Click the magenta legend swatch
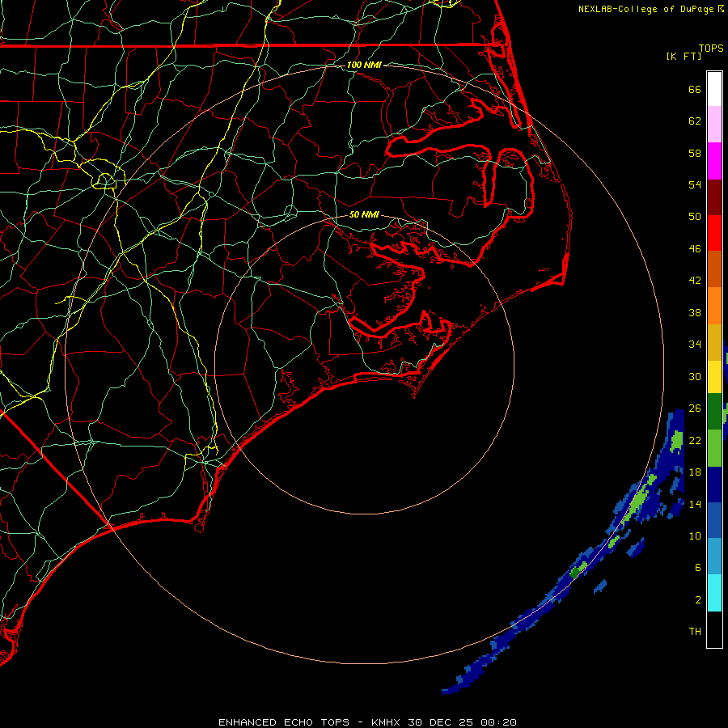Image resolution: width=728 pixels, height=728 pixels. pos(714,161)
